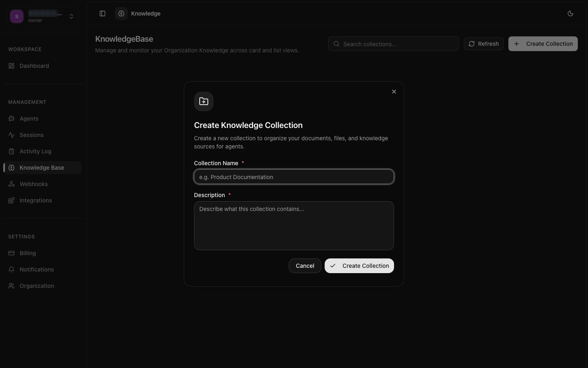Click the Notifications bell icon

click(x=11, y=269)
